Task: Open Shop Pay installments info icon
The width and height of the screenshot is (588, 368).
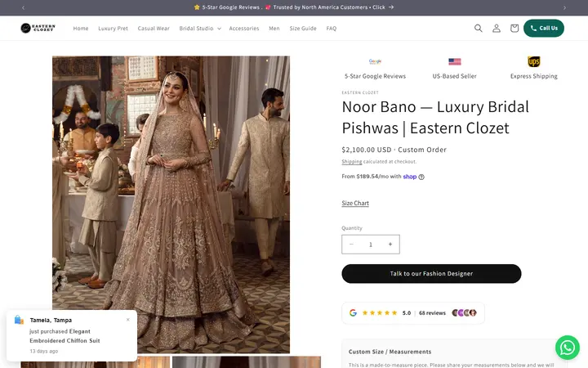Action: tap(421, 177)
